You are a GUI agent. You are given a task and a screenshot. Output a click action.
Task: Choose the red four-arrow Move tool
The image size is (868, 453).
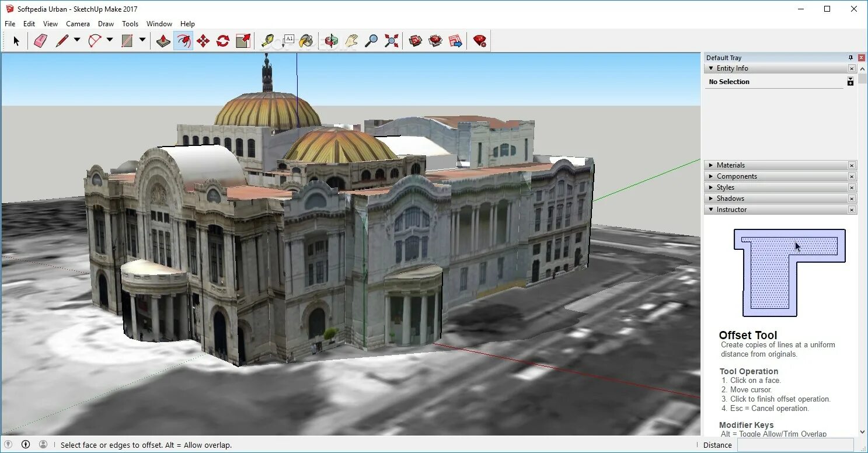(x=203, y=41)
